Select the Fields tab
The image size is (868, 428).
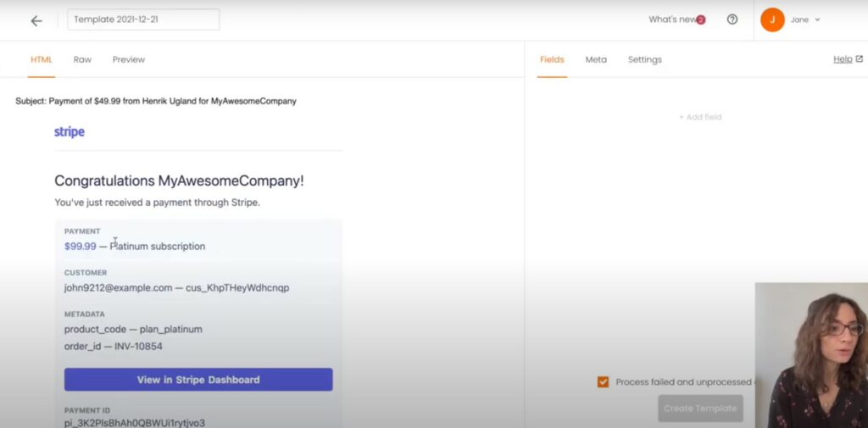pos(552,59)
